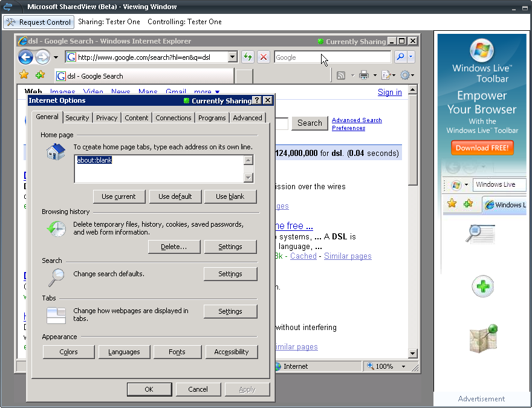Screen dimensions: 532x408
Task: Open the recent pages dropdown arrow
Action: coord(56,57)
